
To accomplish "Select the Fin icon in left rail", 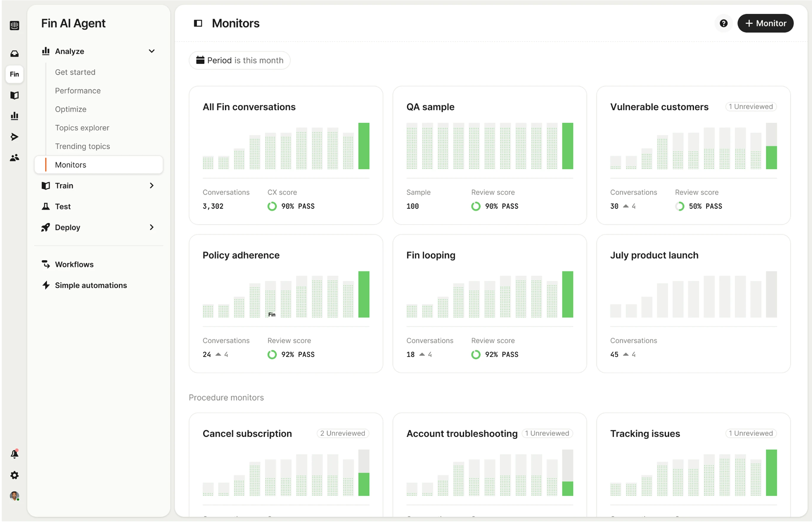I will coord(14,74).
